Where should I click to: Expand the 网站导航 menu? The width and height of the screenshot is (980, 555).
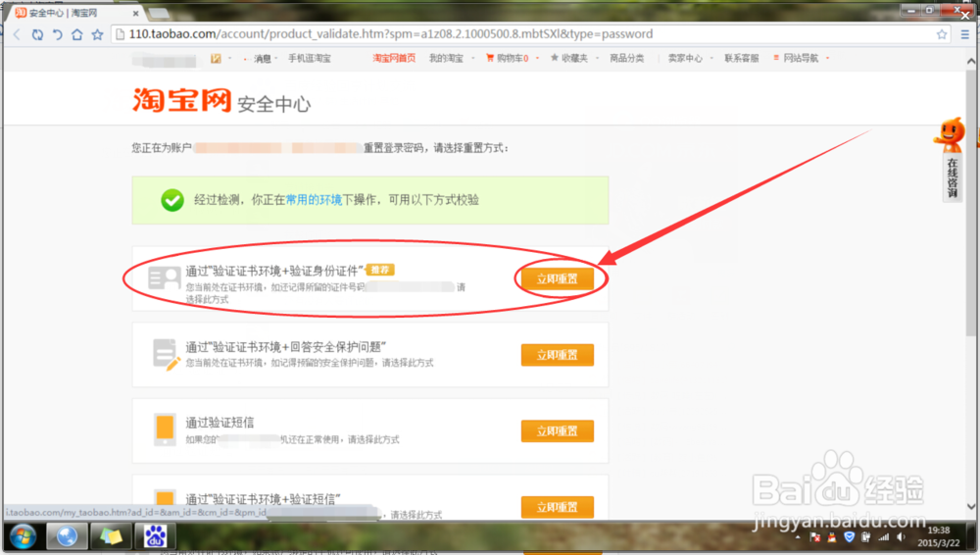[x=801, y=58]
